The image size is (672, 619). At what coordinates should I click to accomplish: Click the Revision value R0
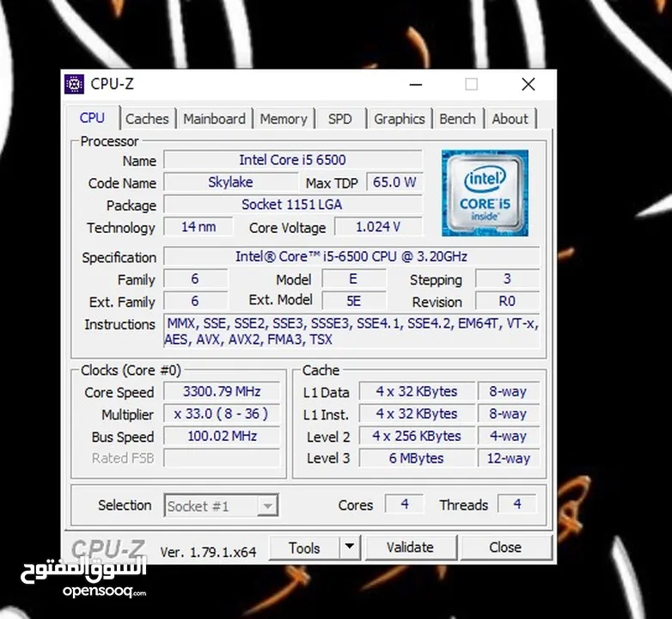click(x=507, y=302)
